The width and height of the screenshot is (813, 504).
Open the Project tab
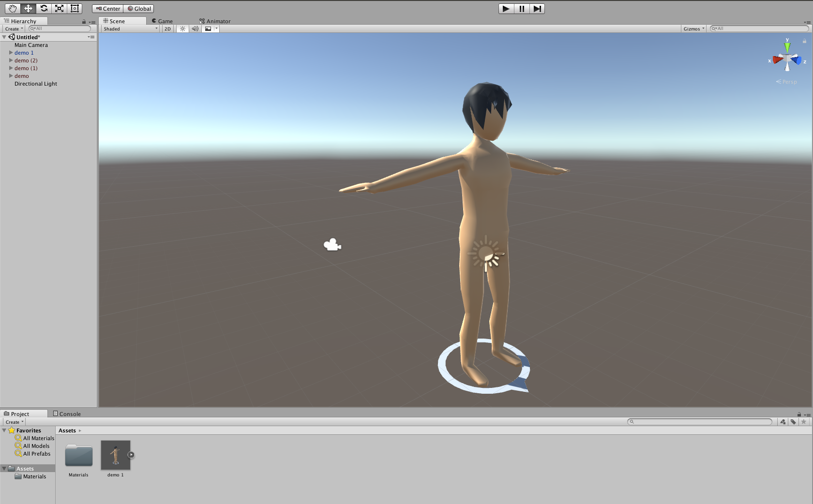coord(24,414)
